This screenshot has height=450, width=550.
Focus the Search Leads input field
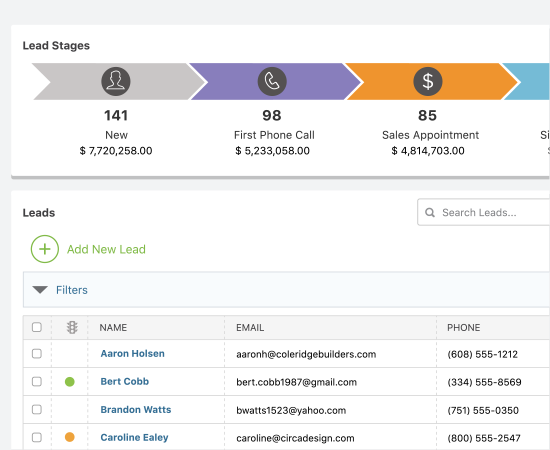point(484,212)
